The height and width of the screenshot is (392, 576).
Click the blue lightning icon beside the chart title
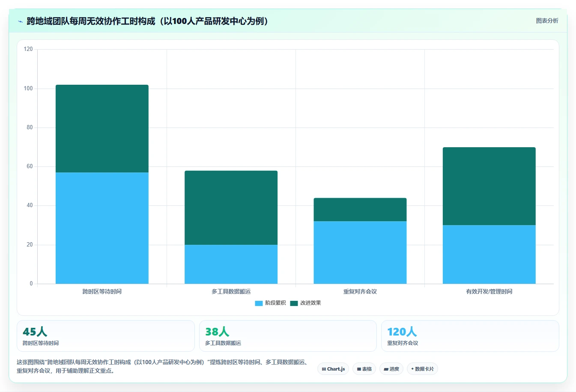pos(20,21)
